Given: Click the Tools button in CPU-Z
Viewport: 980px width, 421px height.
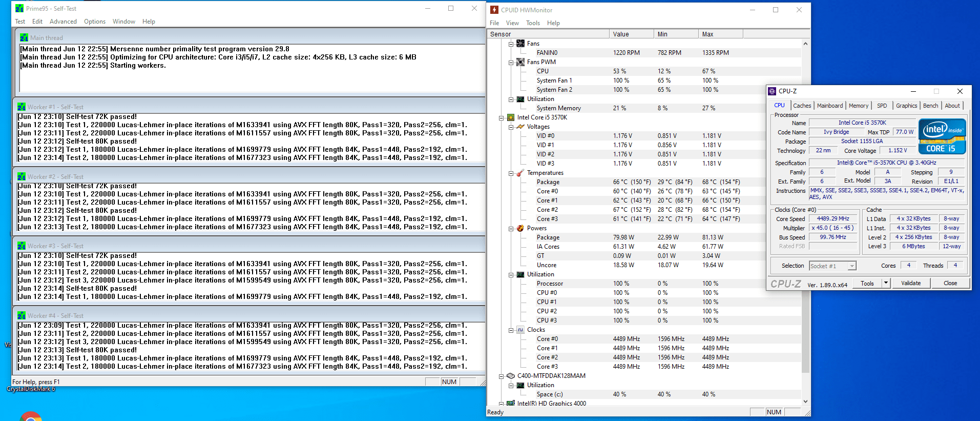Looking at the screenshot, I should (867, 283).
